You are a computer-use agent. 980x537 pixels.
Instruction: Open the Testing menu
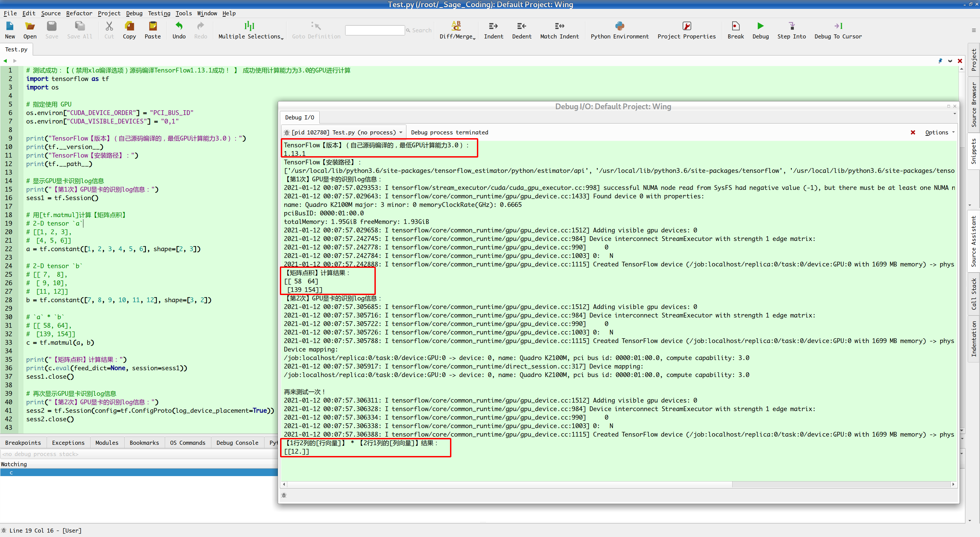159,13
